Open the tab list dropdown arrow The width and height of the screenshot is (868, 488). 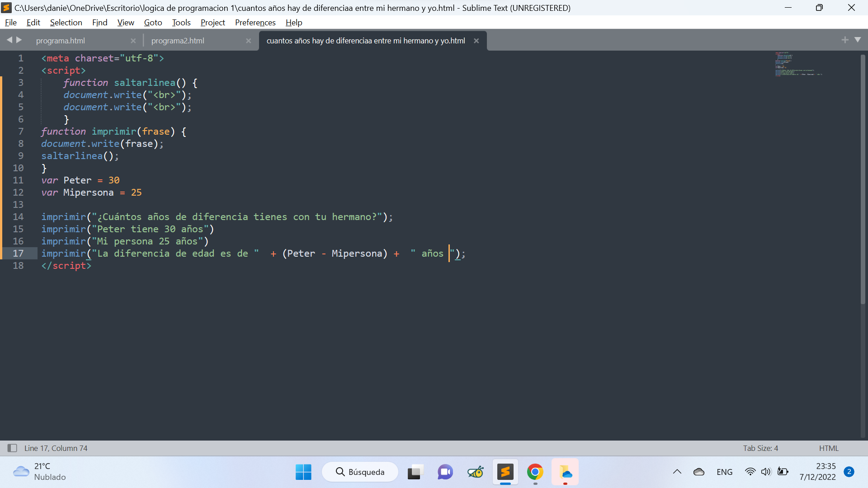[858, 40]
